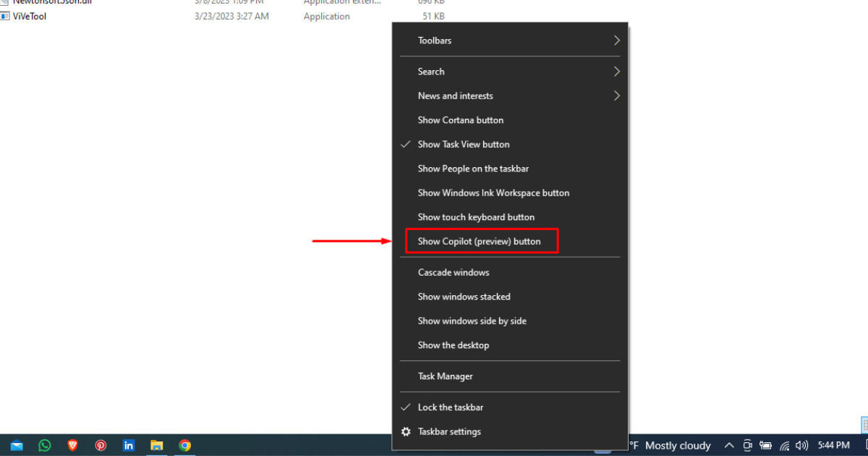Launch WhatsApp from the taskbar

pyautogui.click(x=45, y=445)
